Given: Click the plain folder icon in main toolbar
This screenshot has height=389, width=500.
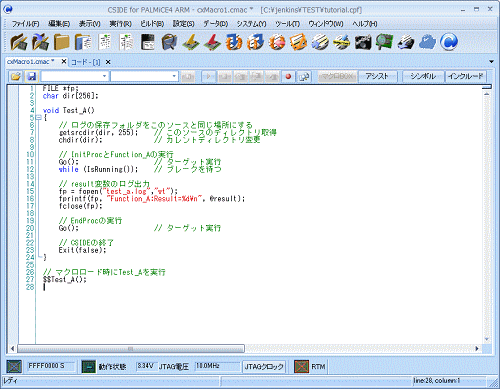Looking at the screenshot, I should tap(62, 42).
